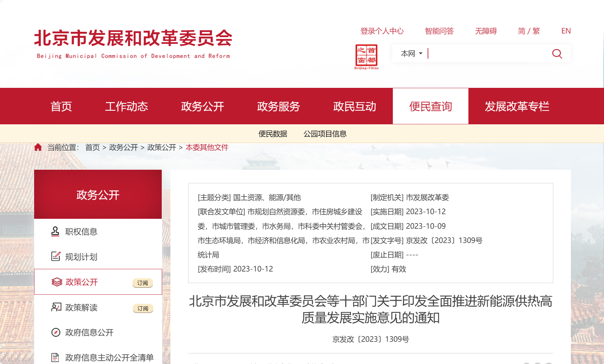The height and width of the screenshot is (364, 604).
Task: Open the 公园项目信息 submenu link
Action: (x=325, y=134)
